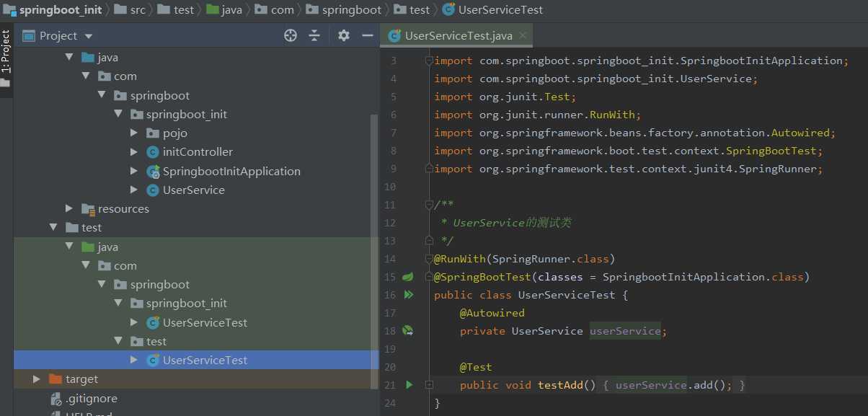The width and height of the screenshot is (868, 416).
Task: Expand the initController node arrow
Action: (134, 152)
